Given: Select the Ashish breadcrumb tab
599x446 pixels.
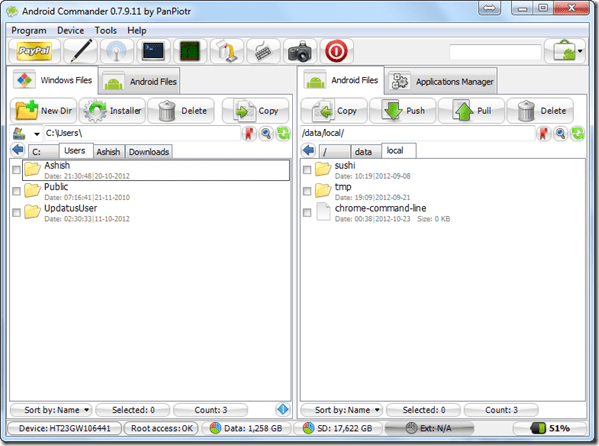Looking at the screenshot, I should [108, 152].
